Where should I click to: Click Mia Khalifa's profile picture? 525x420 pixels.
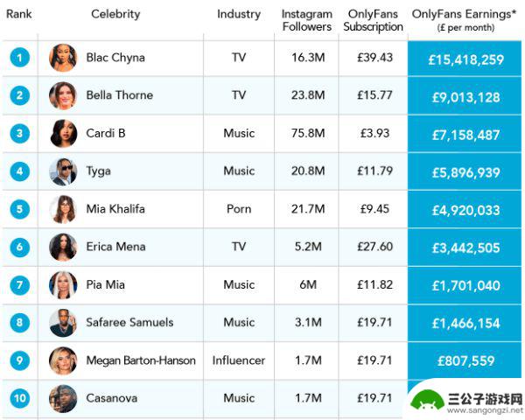[63, 209]
